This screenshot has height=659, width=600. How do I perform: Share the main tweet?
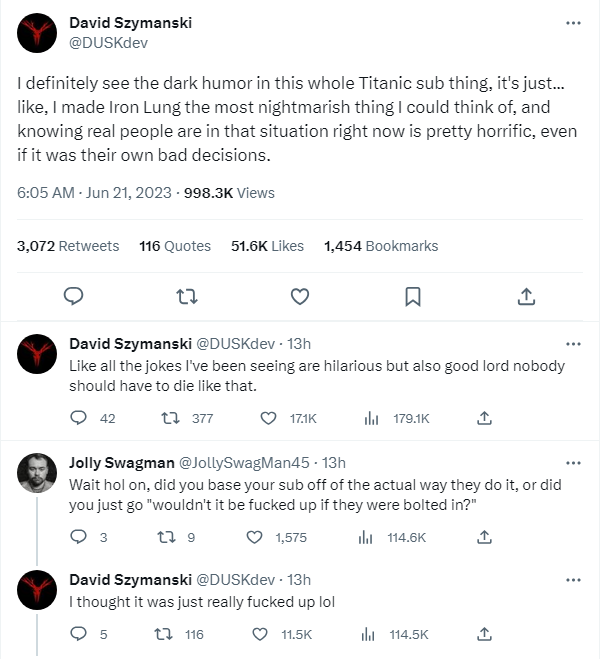(x=527, y=296)
